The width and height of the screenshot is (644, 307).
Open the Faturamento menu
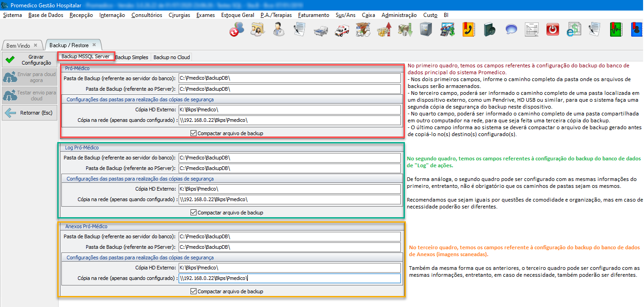(x=313, y=15)
